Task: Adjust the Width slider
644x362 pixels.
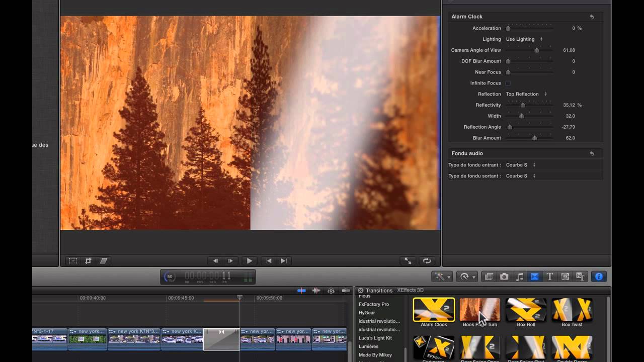Action: coord(522,116)
